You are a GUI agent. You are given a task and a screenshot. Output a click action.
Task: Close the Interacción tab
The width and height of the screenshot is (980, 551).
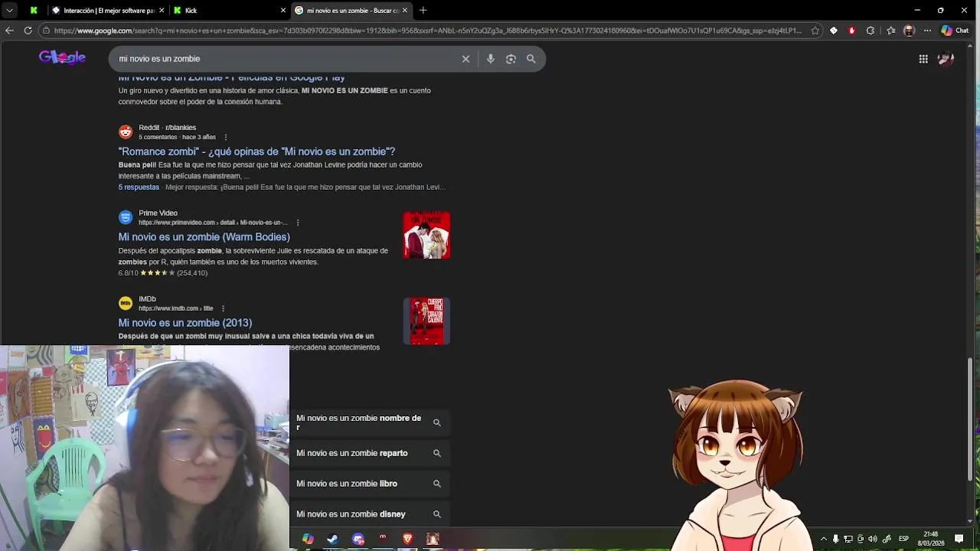(162, 11)
